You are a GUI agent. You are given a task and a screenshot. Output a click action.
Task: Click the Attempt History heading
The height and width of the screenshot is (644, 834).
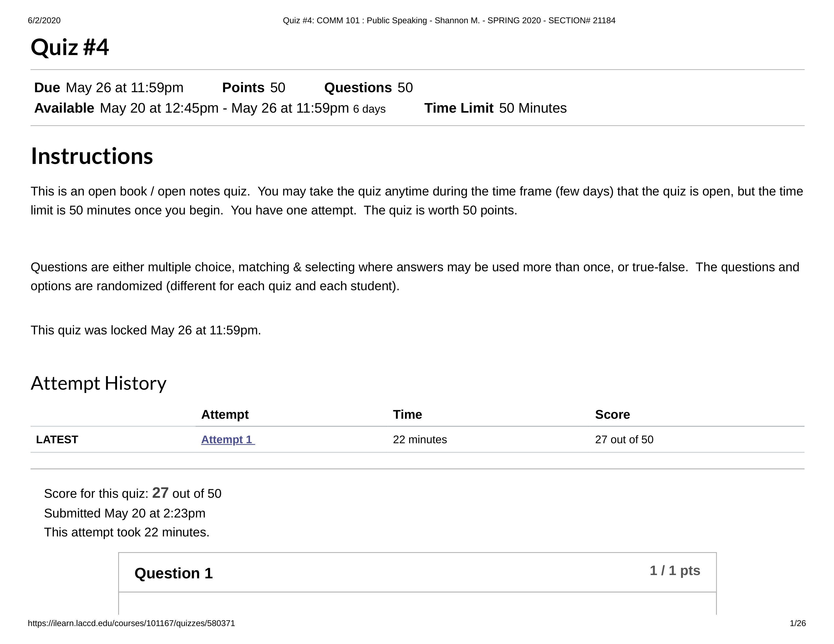pyautogui.click(x=99, y=383)
